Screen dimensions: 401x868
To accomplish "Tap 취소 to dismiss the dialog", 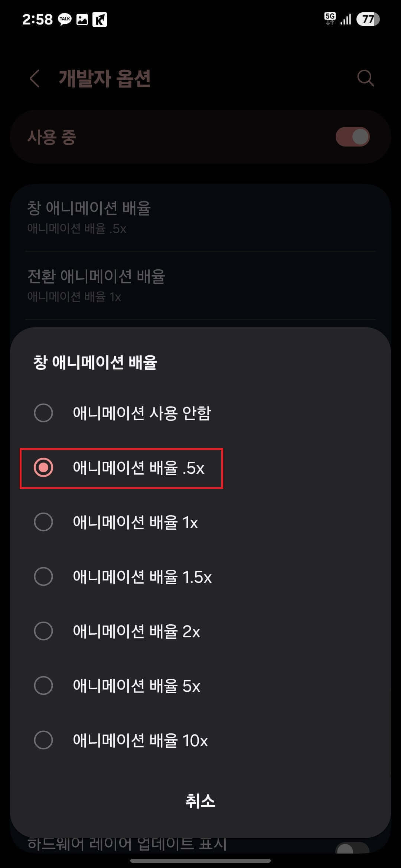I will [200, 801].
